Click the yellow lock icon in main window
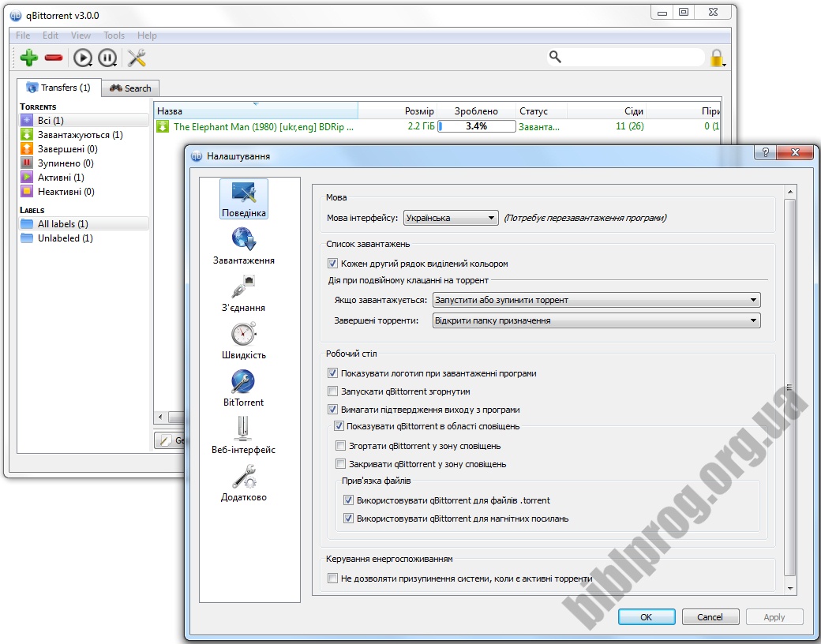Screen dimensions: 821x644 [716, 58]
